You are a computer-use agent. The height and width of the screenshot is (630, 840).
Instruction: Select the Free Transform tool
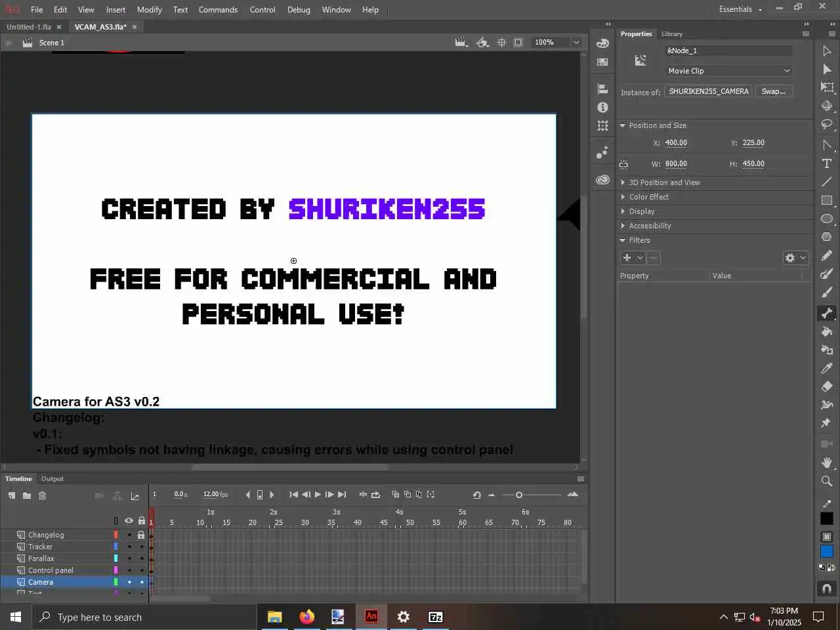pos(827,88)
